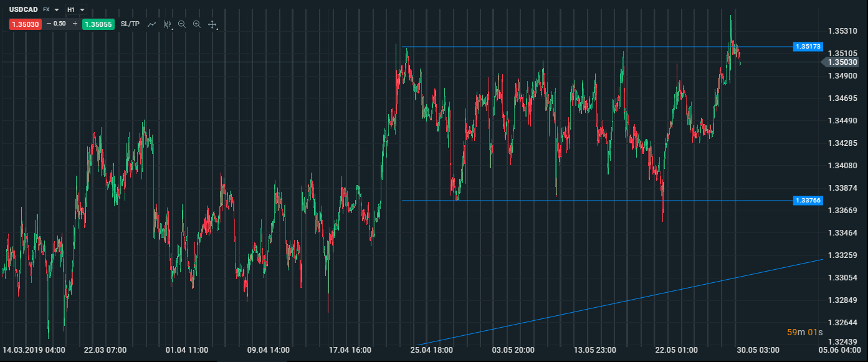Click the green buy price 1.35055 button
868x362 pixels.
pos(98,24)
